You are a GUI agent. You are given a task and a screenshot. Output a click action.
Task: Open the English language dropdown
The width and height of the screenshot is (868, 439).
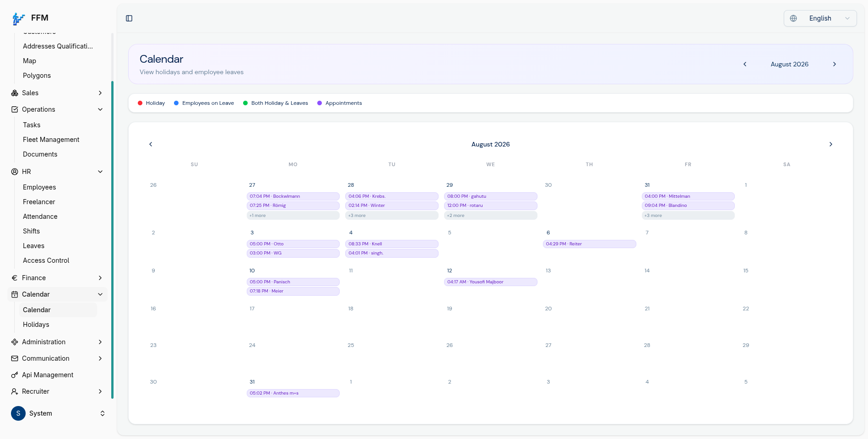coord(820,18)
